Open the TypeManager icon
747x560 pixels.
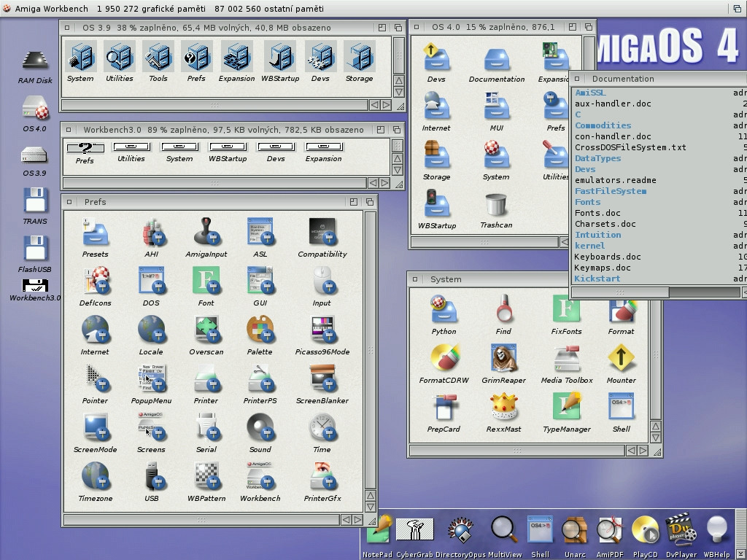click(x=567, y=408)
